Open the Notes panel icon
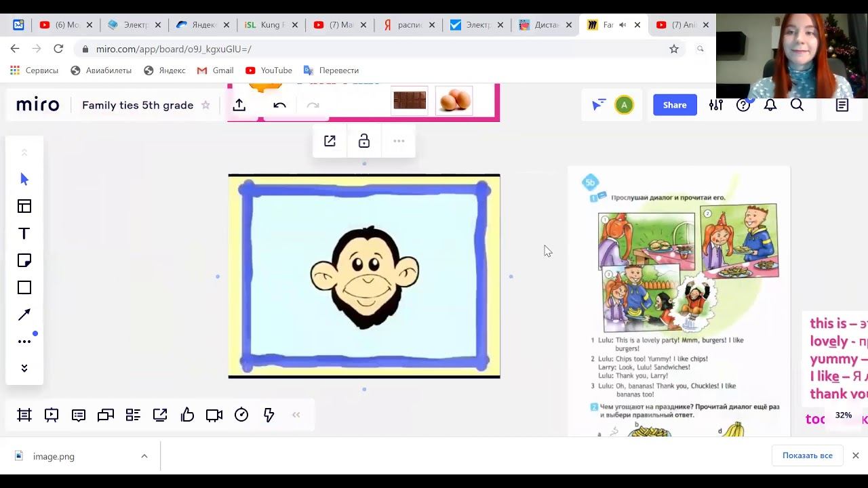 pyautogui.click(x=842, y=105)
